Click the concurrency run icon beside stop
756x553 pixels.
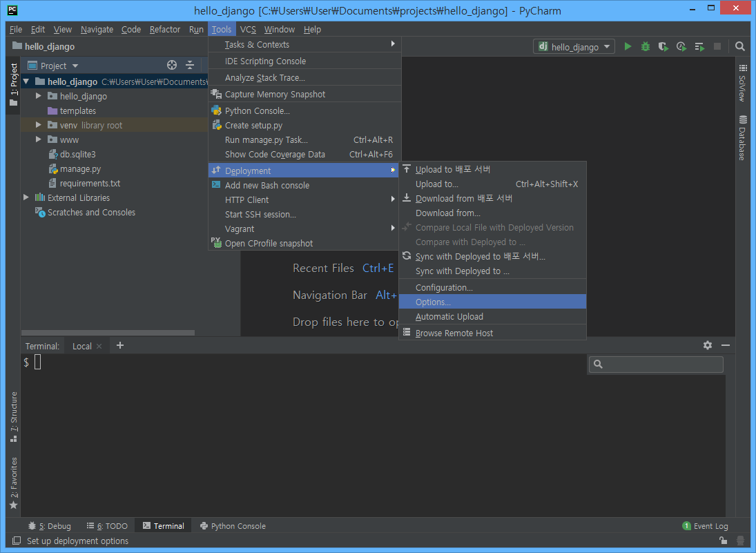(699, 47)
